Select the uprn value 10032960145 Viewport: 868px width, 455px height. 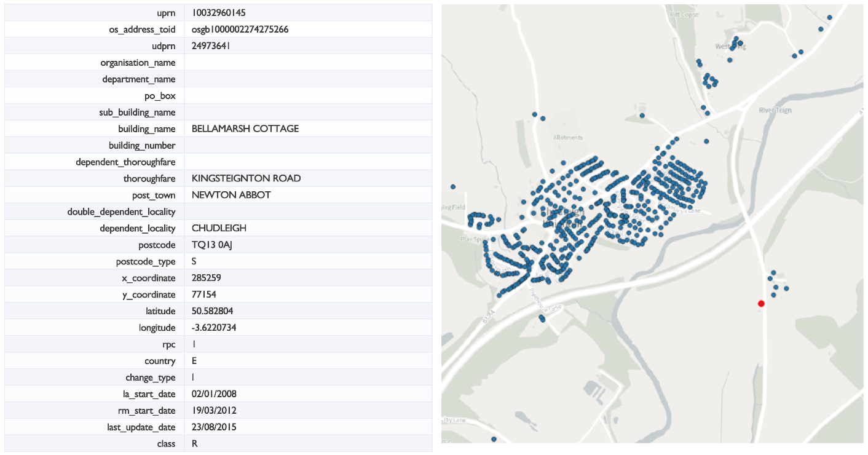(214, 12)
